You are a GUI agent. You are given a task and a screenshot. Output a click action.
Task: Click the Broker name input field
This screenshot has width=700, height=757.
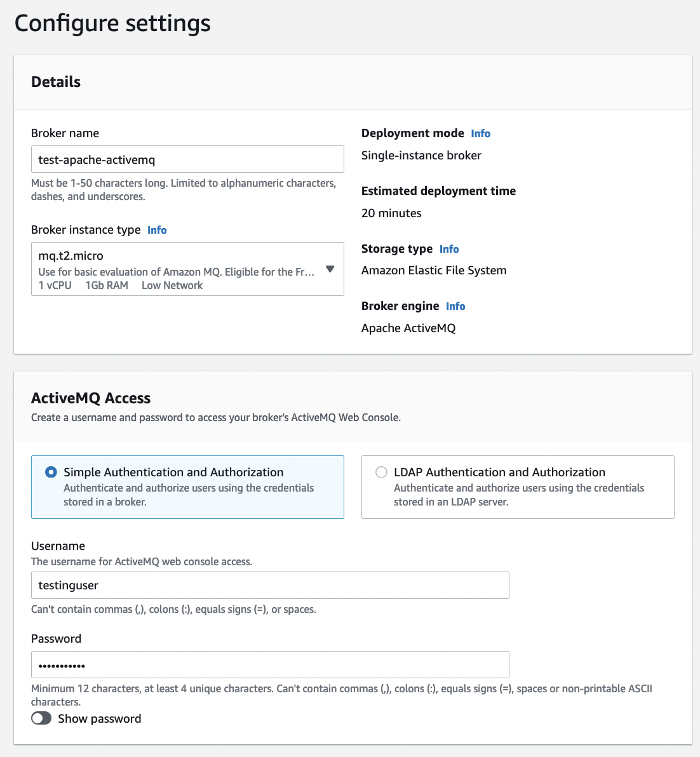[x=187, y=159]
